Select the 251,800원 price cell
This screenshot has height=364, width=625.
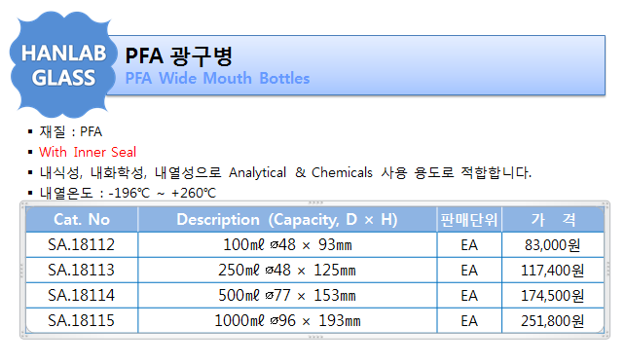pos(553,320)
